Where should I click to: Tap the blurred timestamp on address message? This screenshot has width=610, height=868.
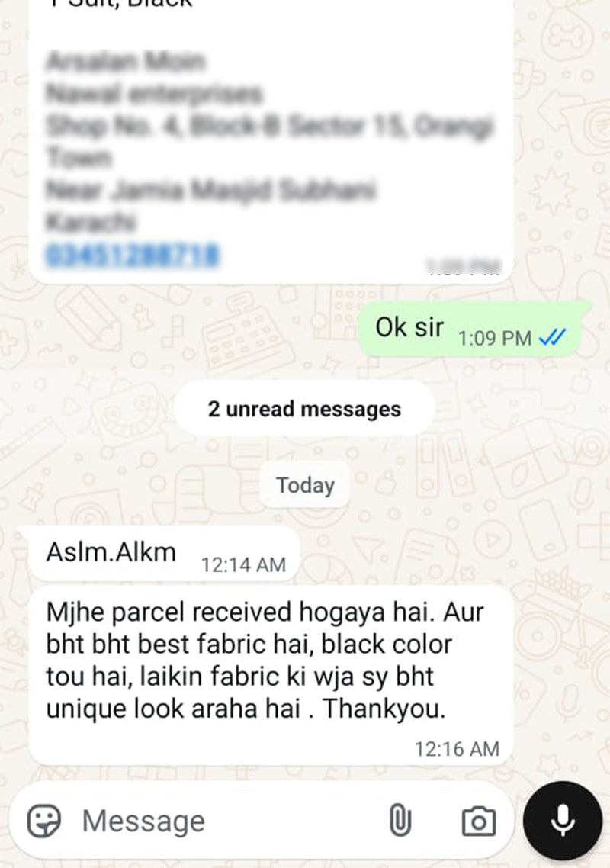click(x=463, y=266)
